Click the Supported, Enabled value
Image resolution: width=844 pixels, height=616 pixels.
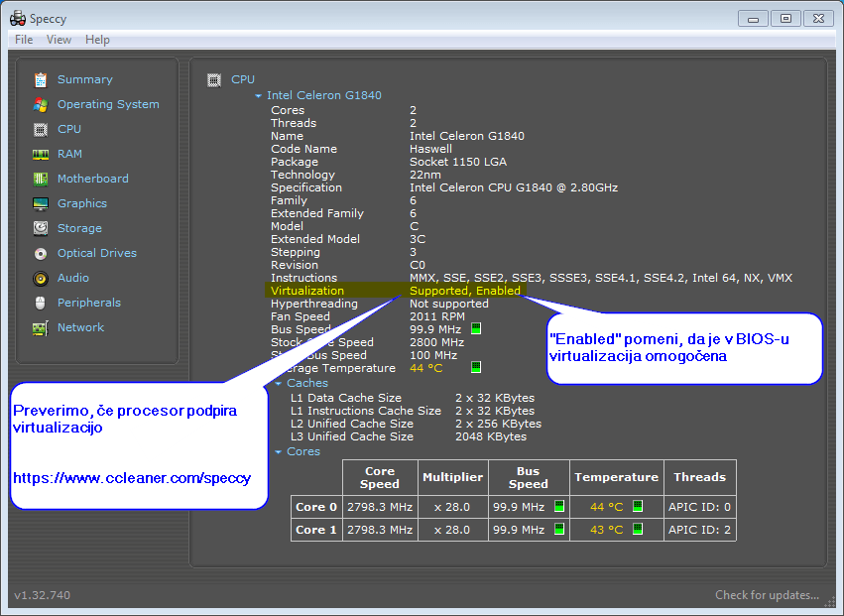click(464, 291)
